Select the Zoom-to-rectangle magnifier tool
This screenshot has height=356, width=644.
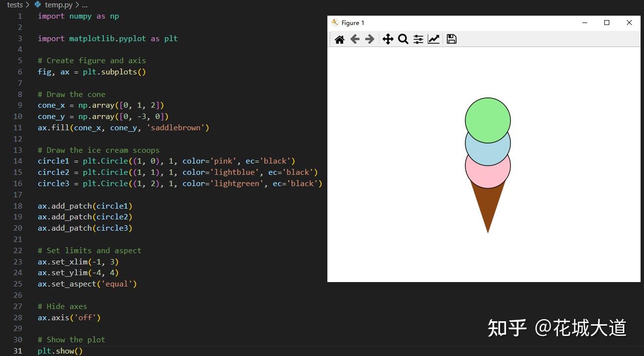coord(403,39)
